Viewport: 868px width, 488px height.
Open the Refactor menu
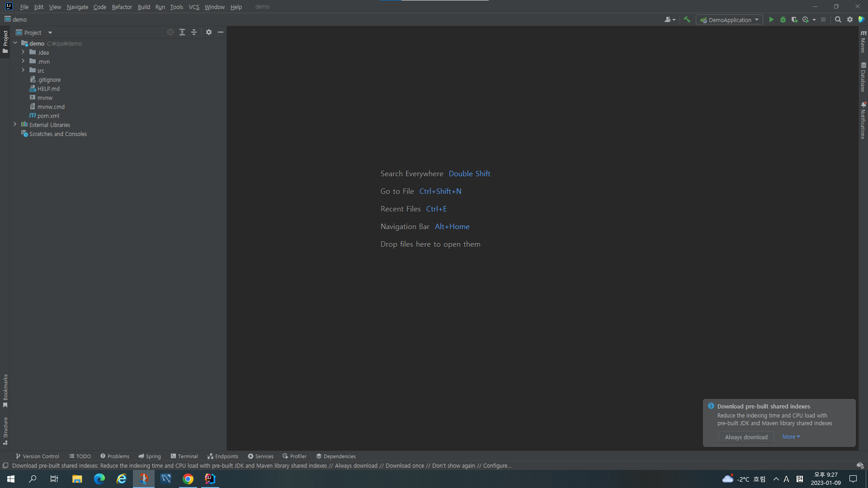pyautogui.click(x=122, y=7)
